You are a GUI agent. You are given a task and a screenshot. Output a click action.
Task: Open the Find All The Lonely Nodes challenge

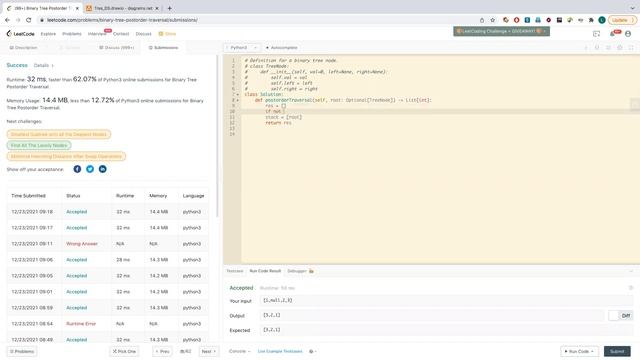39,145
